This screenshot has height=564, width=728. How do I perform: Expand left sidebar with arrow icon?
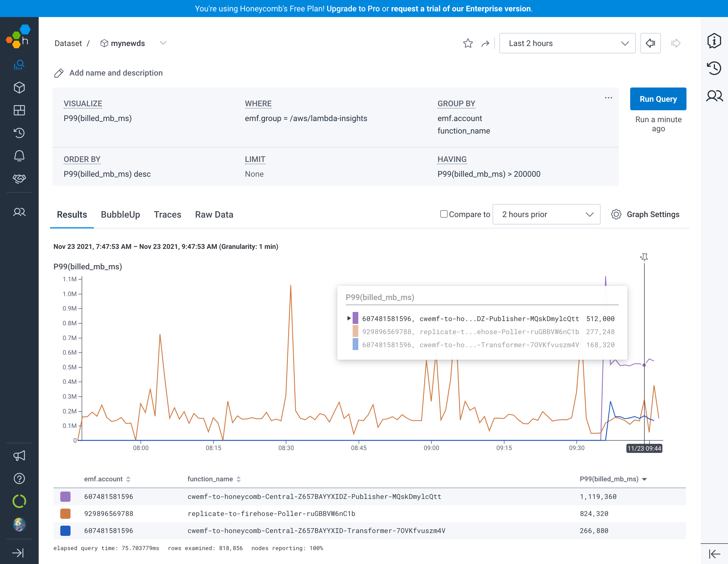click(x=18, y=553)
